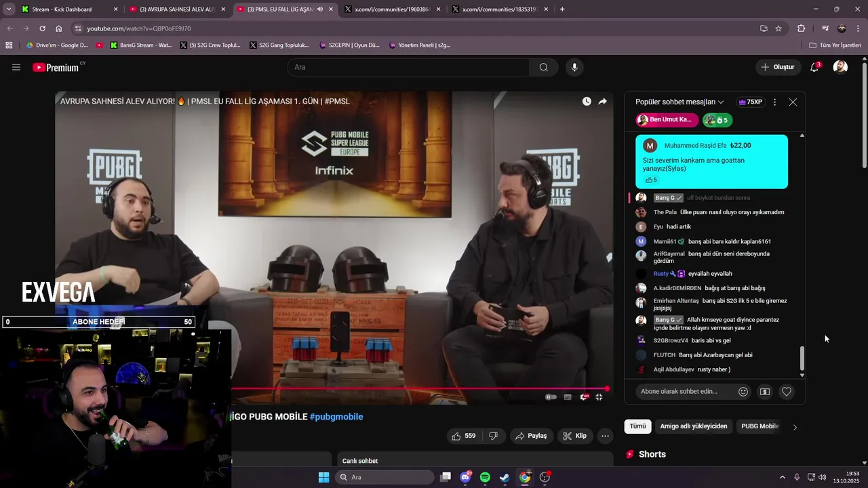Switch to first x.com communities tab

392,9
